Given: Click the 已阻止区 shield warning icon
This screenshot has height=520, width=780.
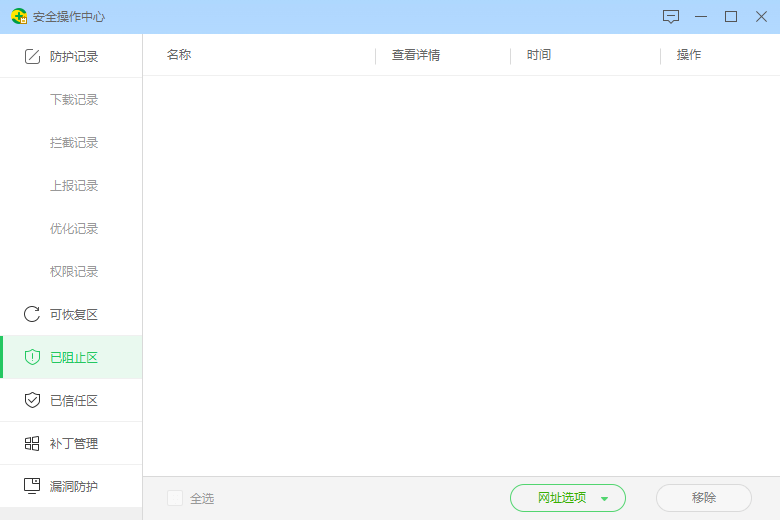Looking at the screenshot, I should pos(32,357).
